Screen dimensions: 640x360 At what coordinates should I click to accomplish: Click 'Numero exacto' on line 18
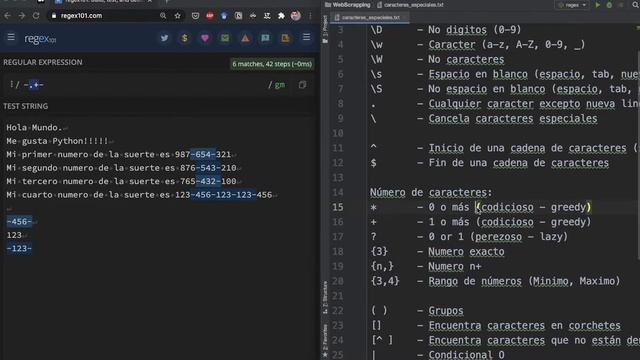click(x=466, y=251)
